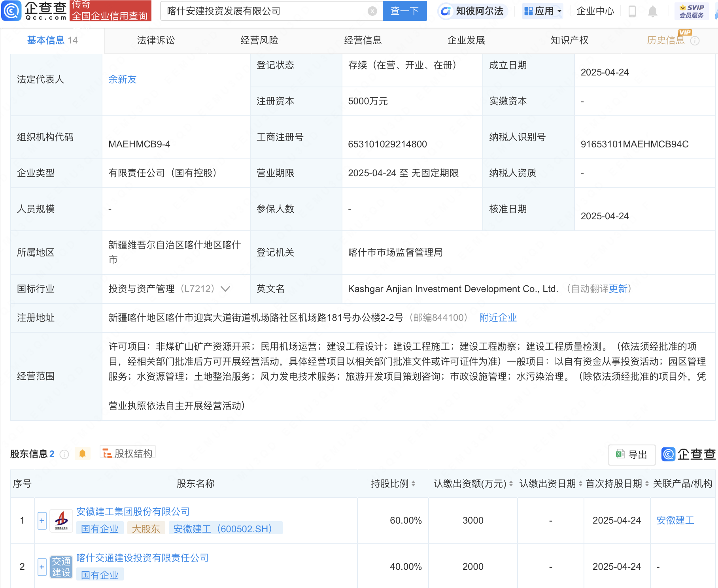Clear the search box text
Screen dimensions: 718x588
pyautogui.click(x=372, y=11)
